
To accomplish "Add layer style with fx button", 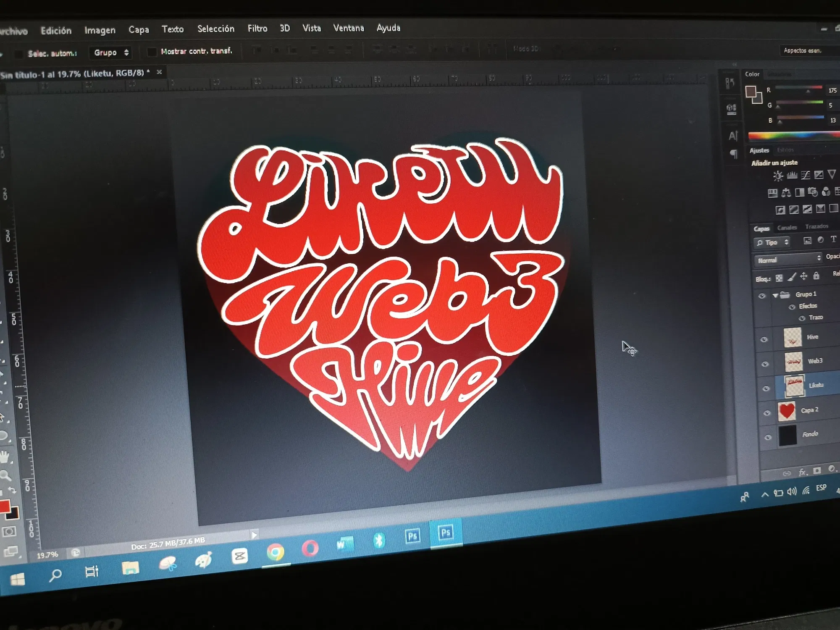I will 803,472.
